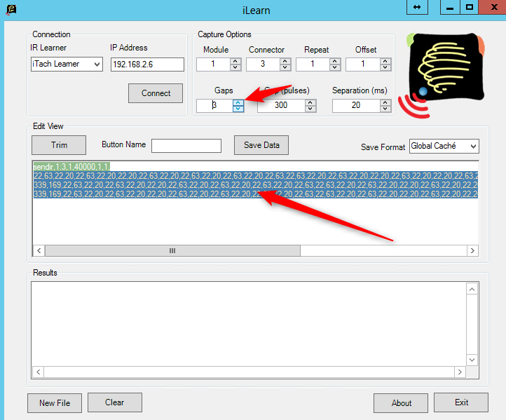Click the Separation field showing 20

[x=356, y=106]
